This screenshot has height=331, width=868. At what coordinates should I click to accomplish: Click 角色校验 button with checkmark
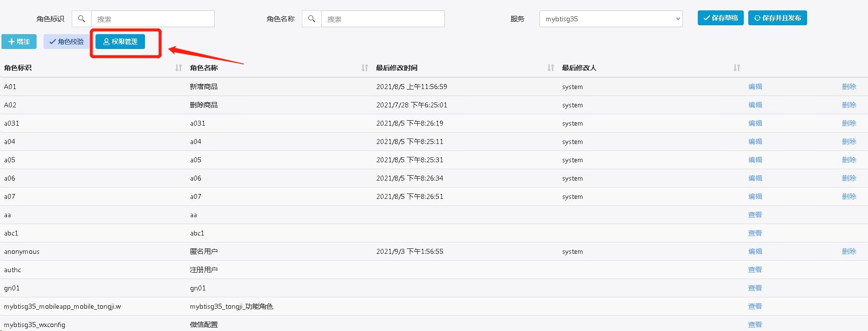point(66,42)
